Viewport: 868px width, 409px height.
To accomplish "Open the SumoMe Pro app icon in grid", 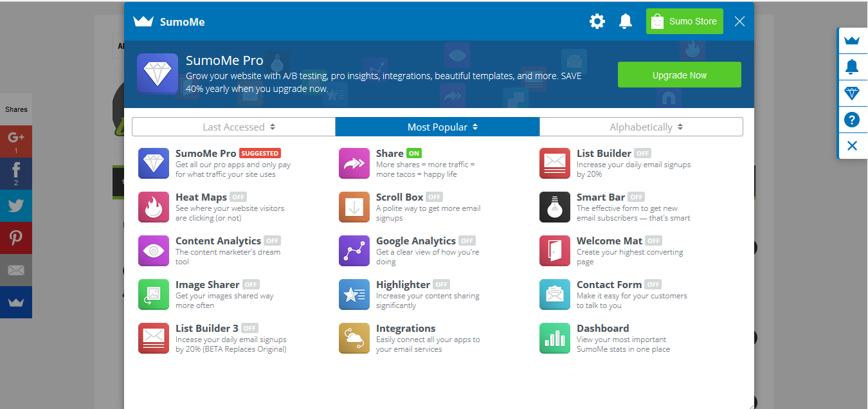I will (154, 163).
